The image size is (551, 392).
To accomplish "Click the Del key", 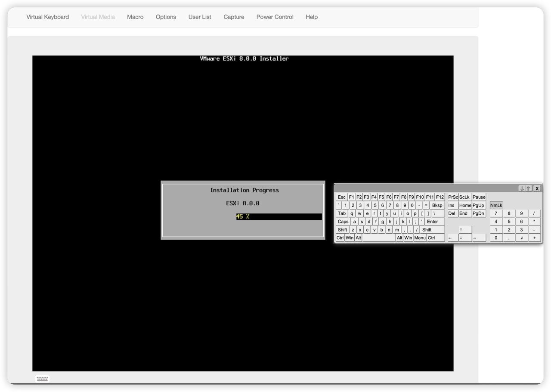I will click(x=452, y=213).
